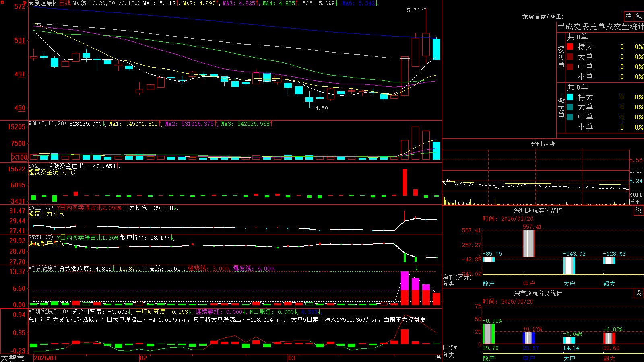Click the X100 volume multiplier box
This screenshot has height=362, width=644.
pyautogui.click(x=19, y=157)
